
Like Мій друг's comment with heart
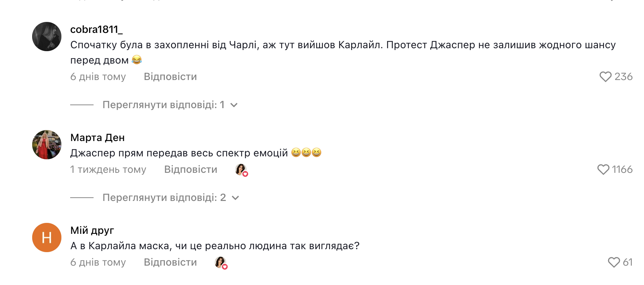point(614,262)
